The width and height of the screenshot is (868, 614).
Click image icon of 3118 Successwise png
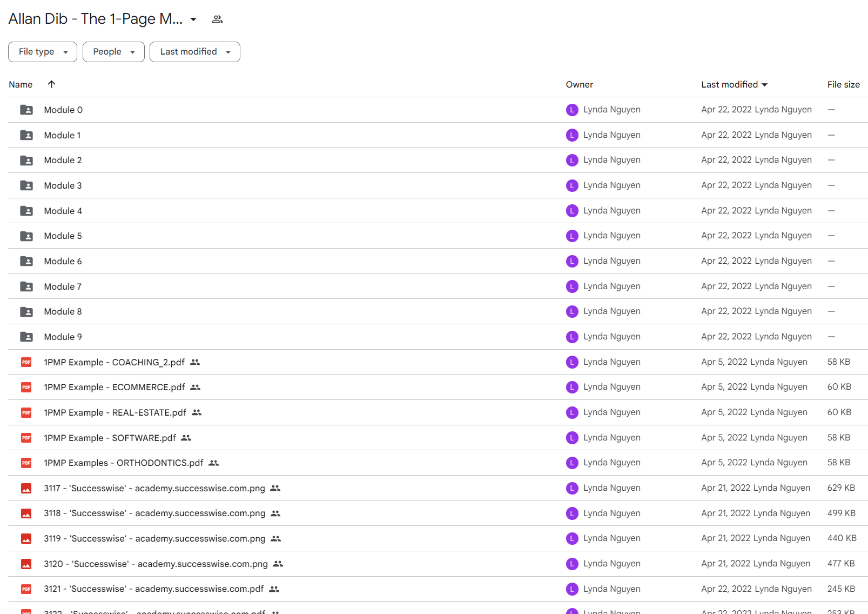click(26, 513)
